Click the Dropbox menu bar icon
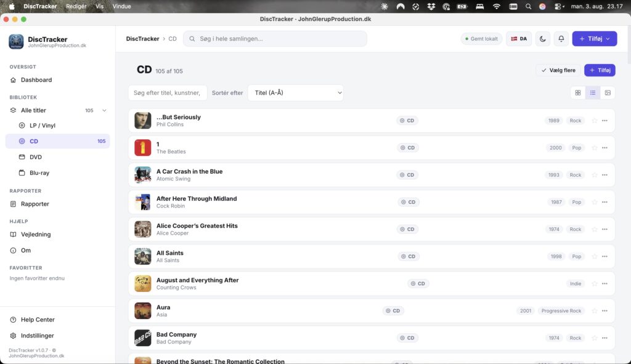The width and height of the screenshot is (631, 364). [x=431, y=6]
